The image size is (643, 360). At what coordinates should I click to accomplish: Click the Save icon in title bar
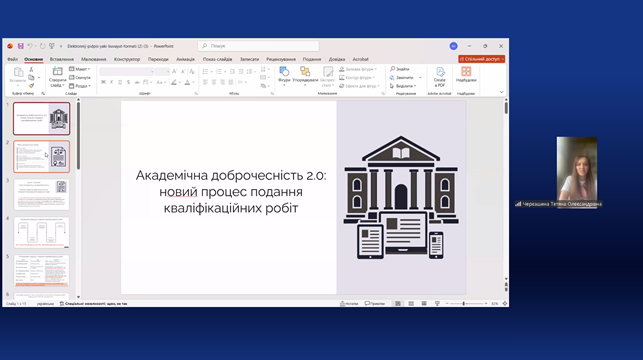(21, 46)
